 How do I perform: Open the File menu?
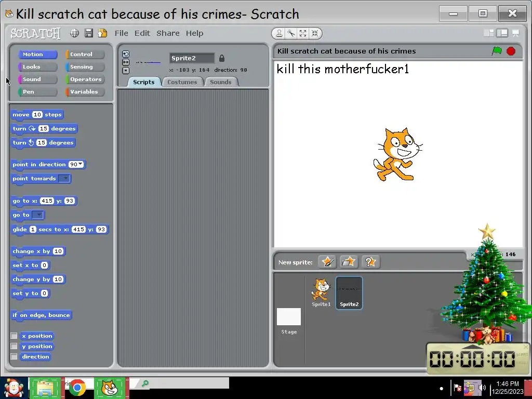121,33
